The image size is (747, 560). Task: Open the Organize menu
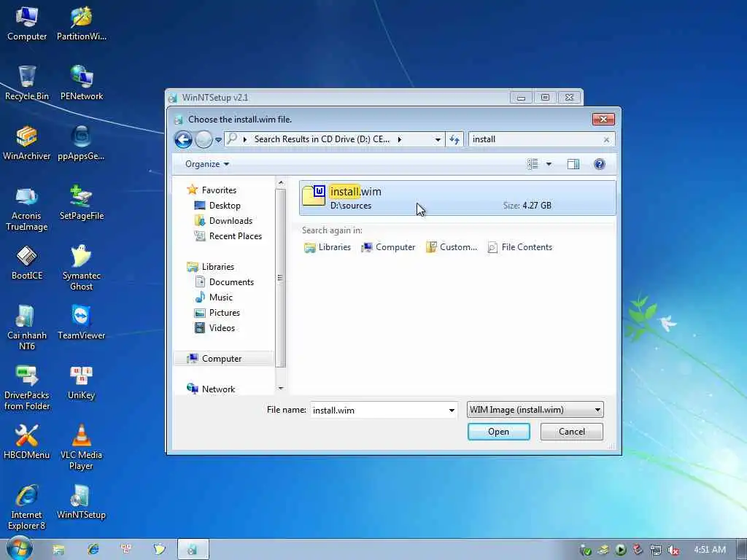point(207,164)
